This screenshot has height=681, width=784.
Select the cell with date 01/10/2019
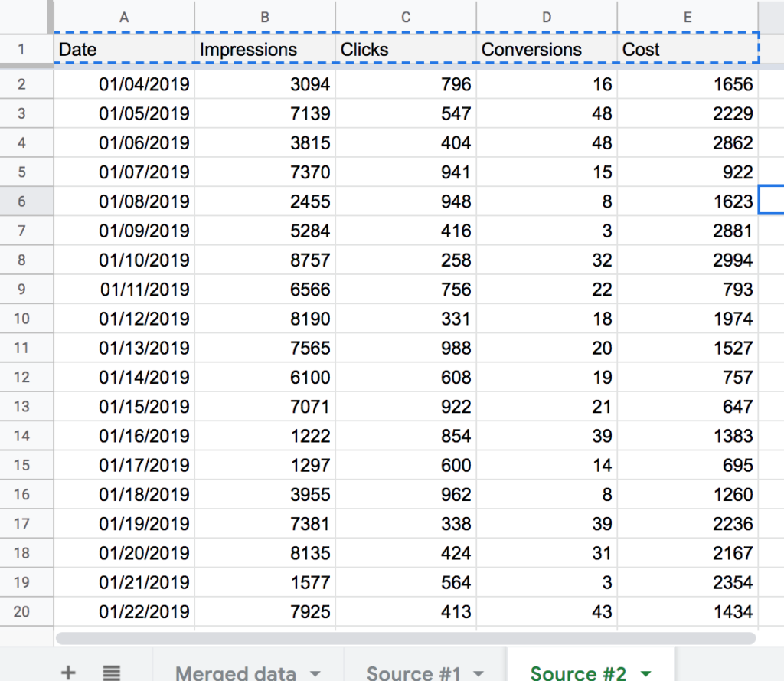pyautogui.click(x=124, y=260)
